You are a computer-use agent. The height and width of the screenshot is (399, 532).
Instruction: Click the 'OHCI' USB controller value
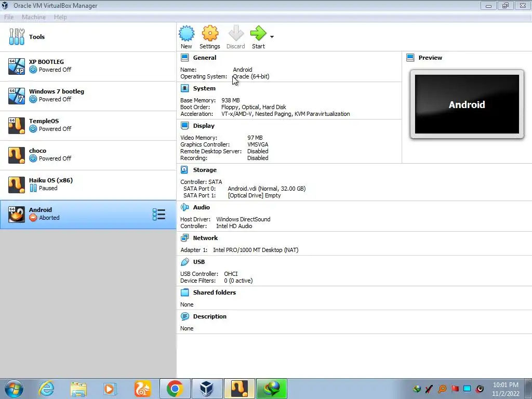tap(231, 274)
